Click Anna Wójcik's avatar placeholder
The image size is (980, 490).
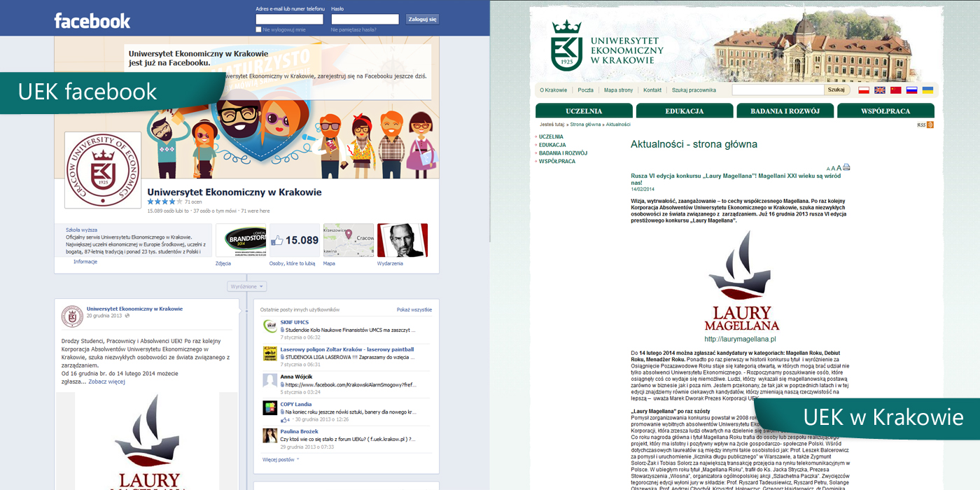pos(269,380)
